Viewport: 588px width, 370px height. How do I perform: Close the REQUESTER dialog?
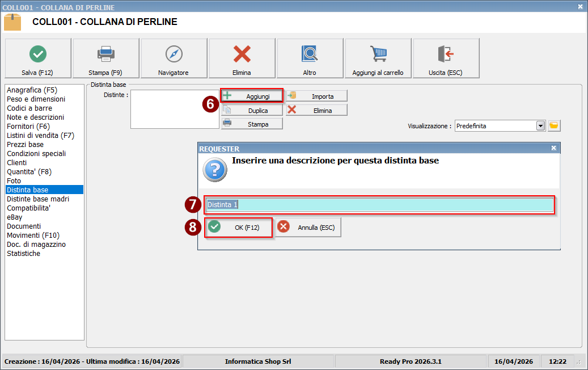coord(553,148)
